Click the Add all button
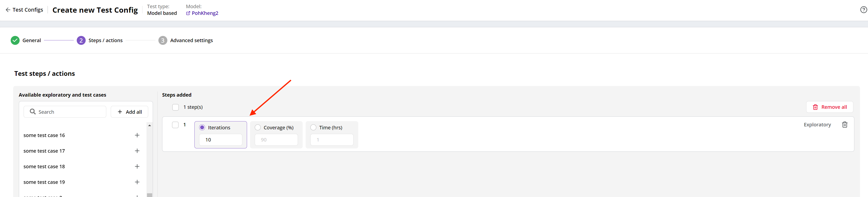Viewport: 868px width, 197px height. [129, 111]
